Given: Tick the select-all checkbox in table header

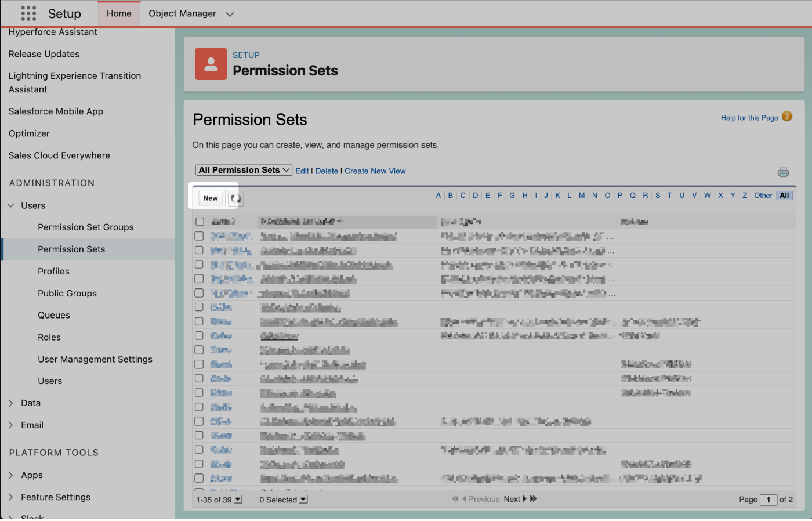Looking at the screenshot, I should (200, 222).
